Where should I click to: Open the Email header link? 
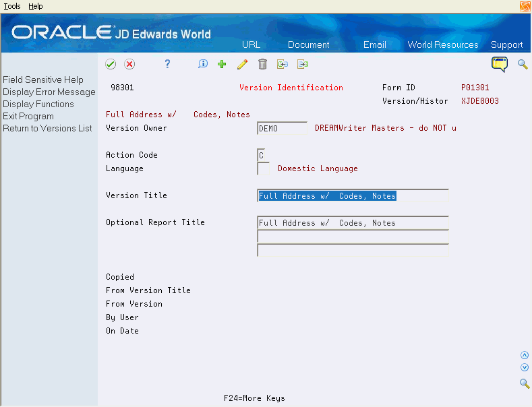pyautogui.click(x=375, y=44)
